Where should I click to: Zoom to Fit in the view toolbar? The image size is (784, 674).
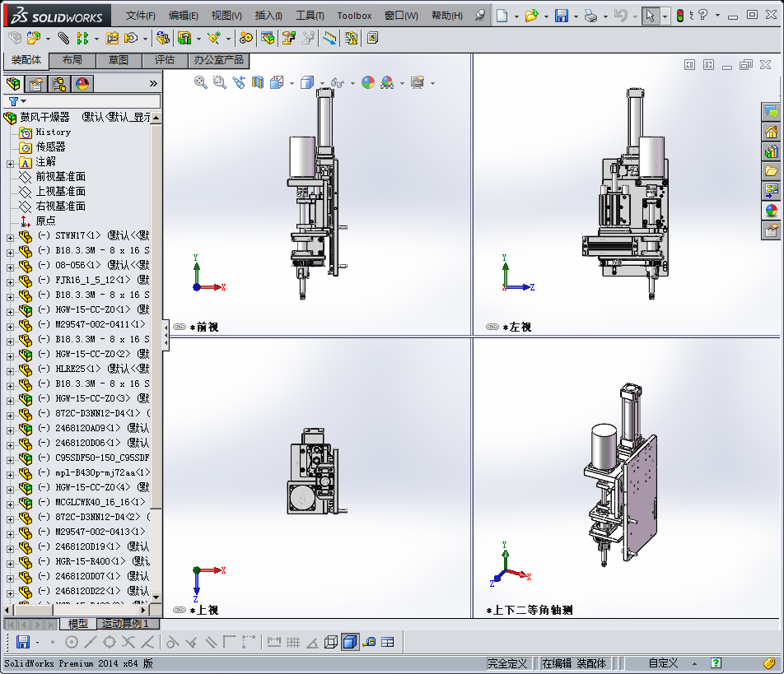(200, 82)
